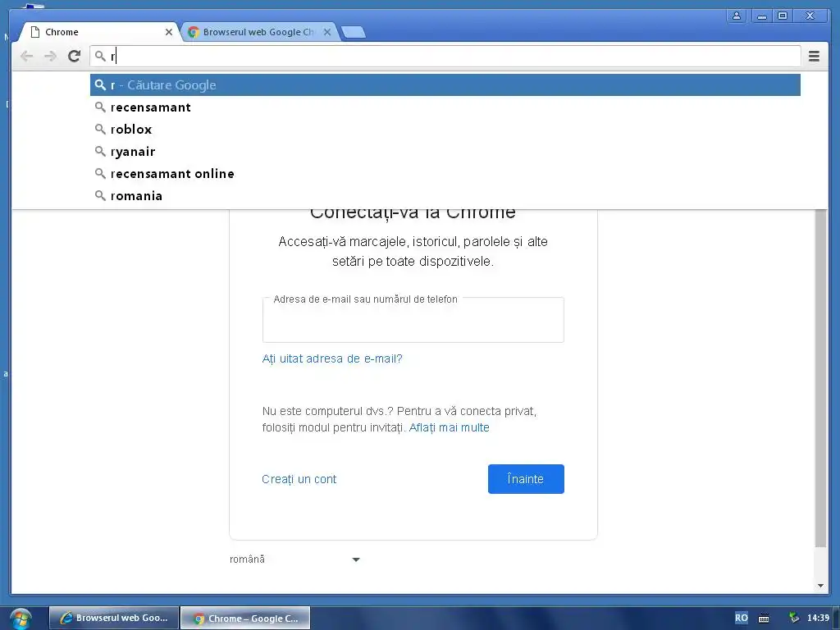Viewport: 840px width, 630px height.
Task: Switch to Internet Explorer taskbar window
Action: pos(114,618)
